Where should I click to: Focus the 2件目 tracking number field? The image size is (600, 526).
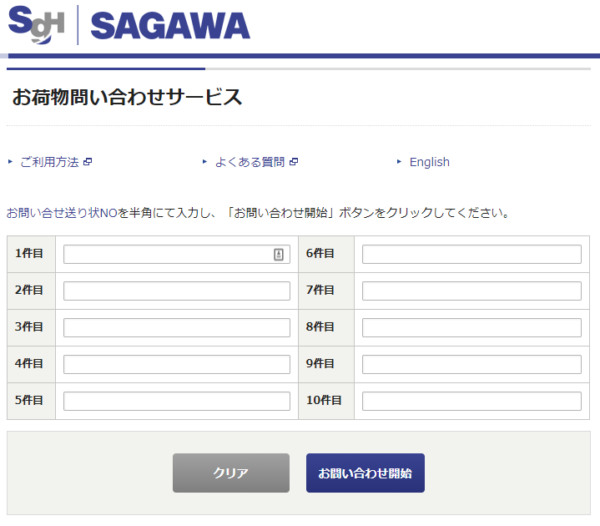pos(176,291)
